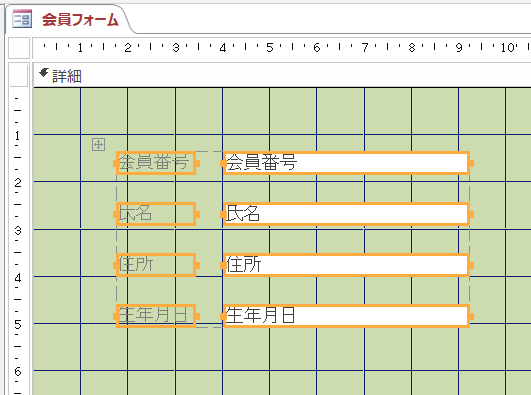Select the 氏名 text box

(x=346, y=214)
